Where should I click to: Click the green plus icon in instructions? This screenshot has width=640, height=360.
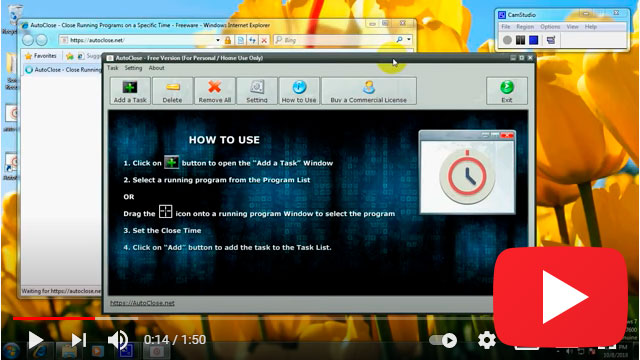point(171,162)
